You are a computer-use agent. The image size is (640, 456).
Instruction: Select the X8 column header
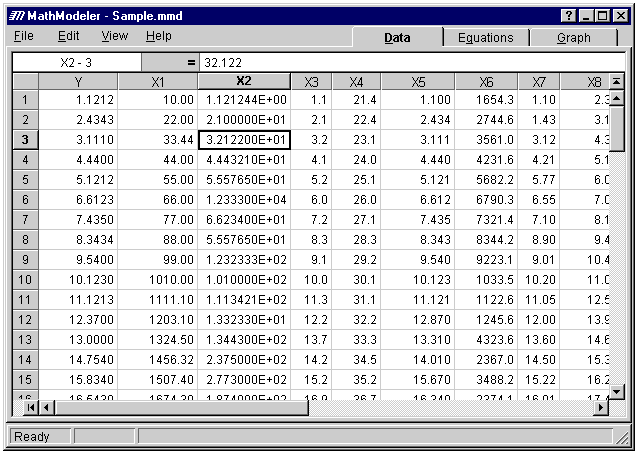[x=585, y=82]
